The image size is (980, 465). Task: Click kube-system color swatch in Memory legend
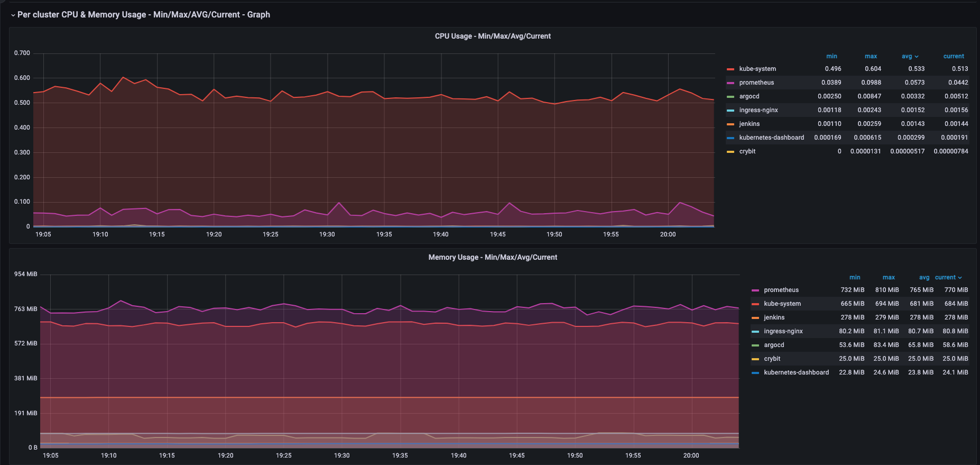755,304
